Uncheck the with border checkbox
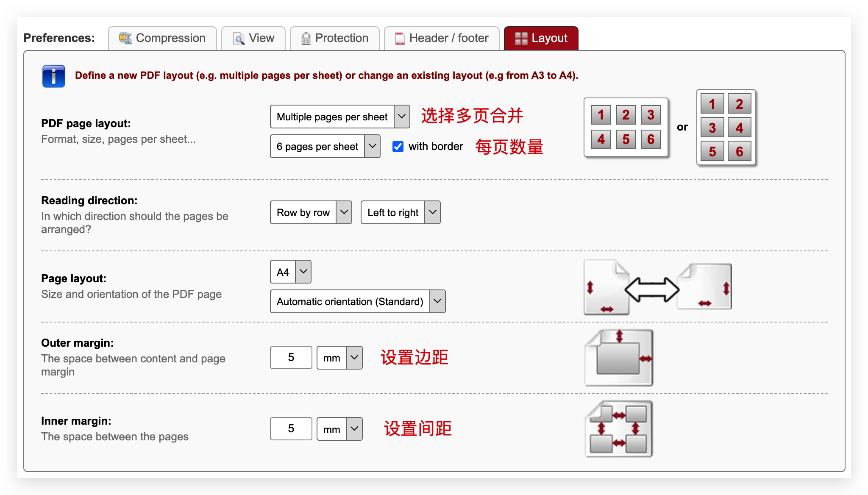Viewport: 868px width, 495px height. coord(398,147)
